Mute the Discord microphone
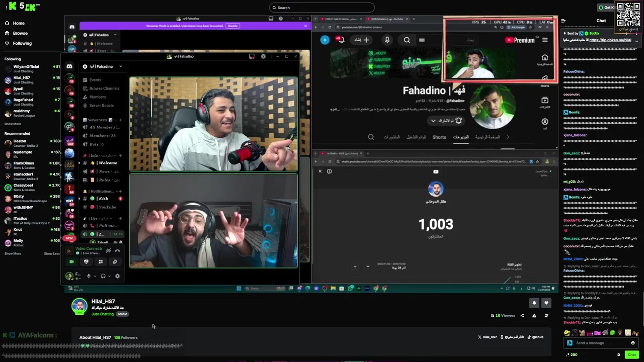Image resolution: width=644 pixels, height=362 pixels. [89, 276]
